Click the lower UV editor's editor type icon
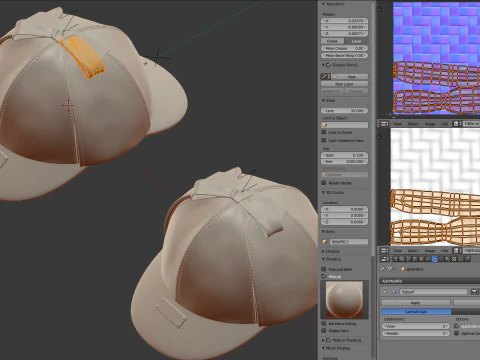This screenshot has height=360, width=480. point(384,250)
